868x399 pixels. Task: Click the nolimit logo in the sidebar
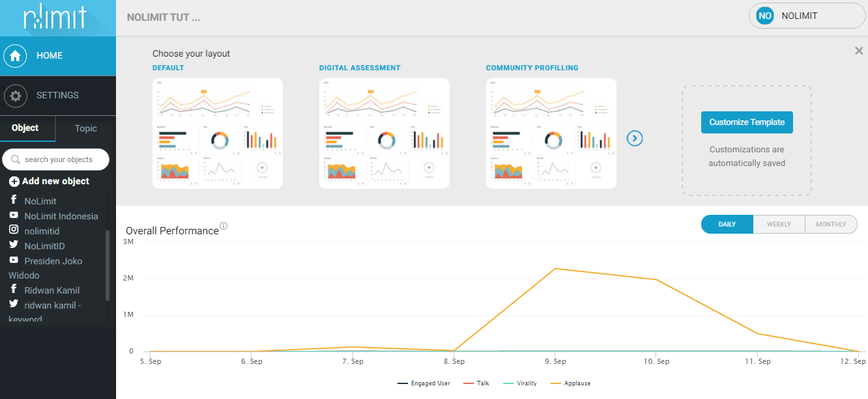[55, 18]
